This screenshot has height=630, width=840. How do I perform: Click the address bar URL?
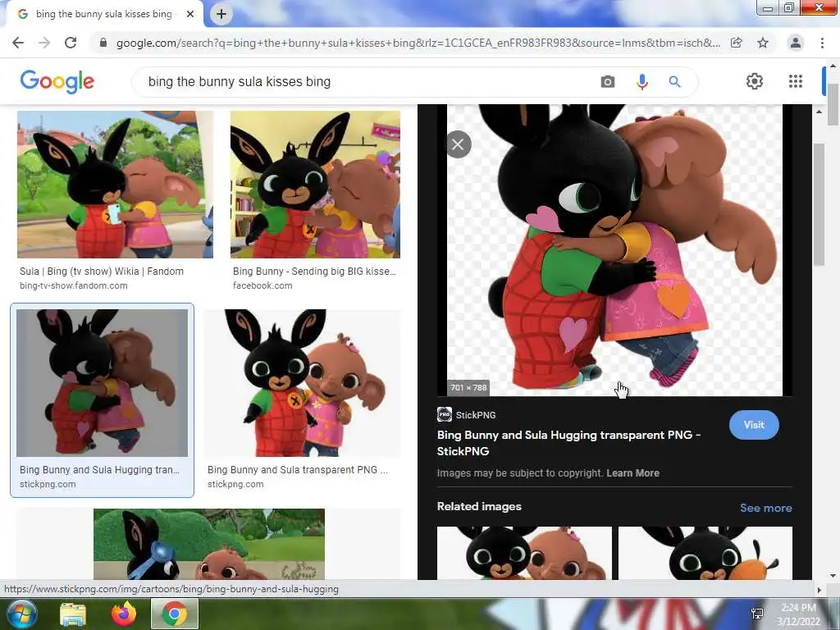[x=418, y=43]
